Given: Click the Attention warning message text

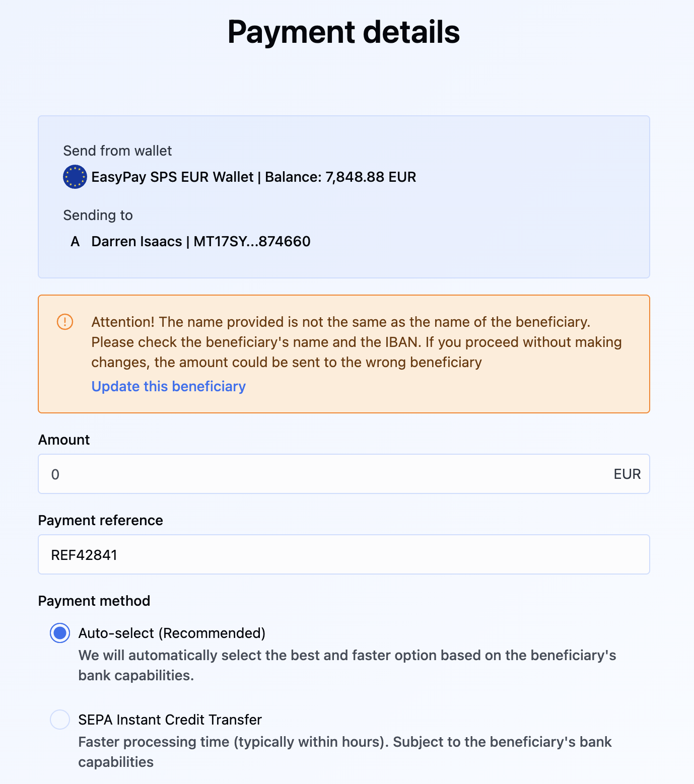Looking at the screenshot, I should tap(356, 342).
